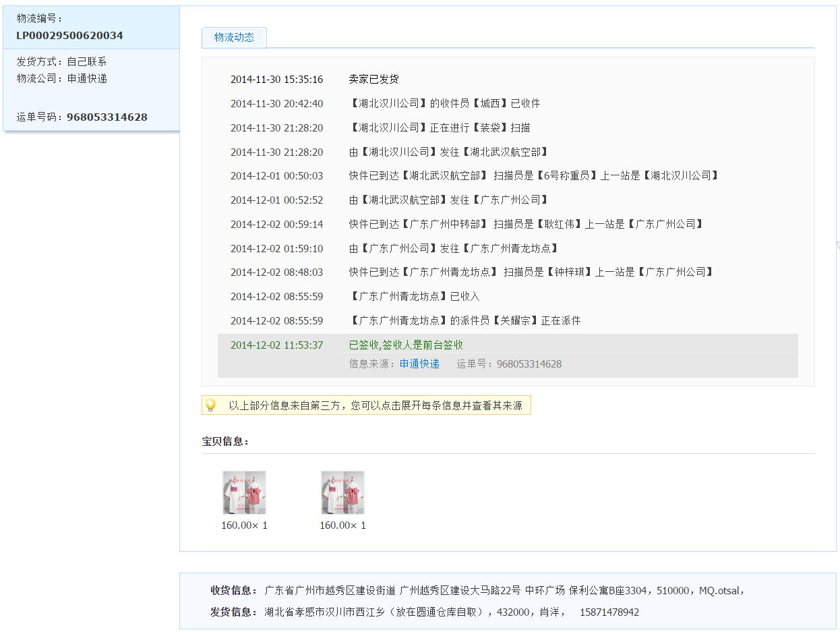Expand the 【城西】已收件 tracking entry

coord(445,104)
